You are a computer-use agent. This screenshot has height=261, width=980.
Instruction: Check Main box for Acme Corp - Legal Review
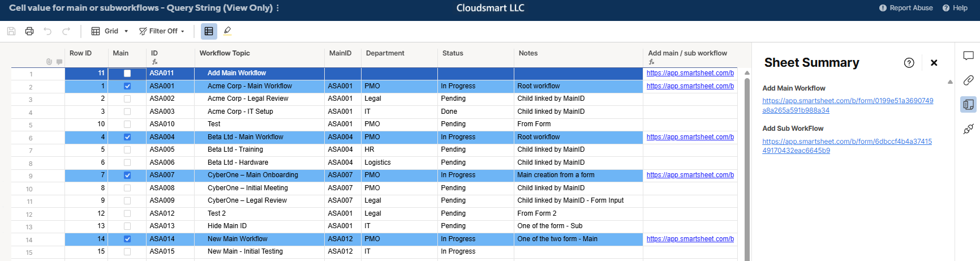click(127, 99)
